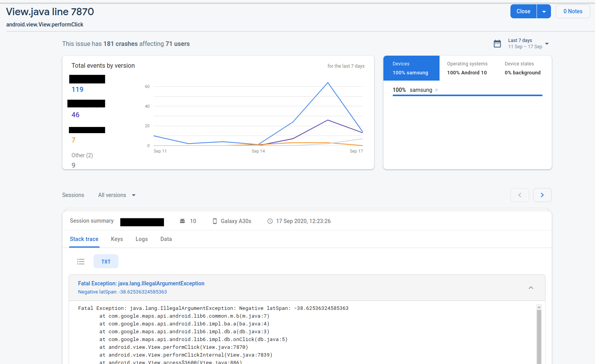Toggle the stack trace list view icon

click(81, 262)
